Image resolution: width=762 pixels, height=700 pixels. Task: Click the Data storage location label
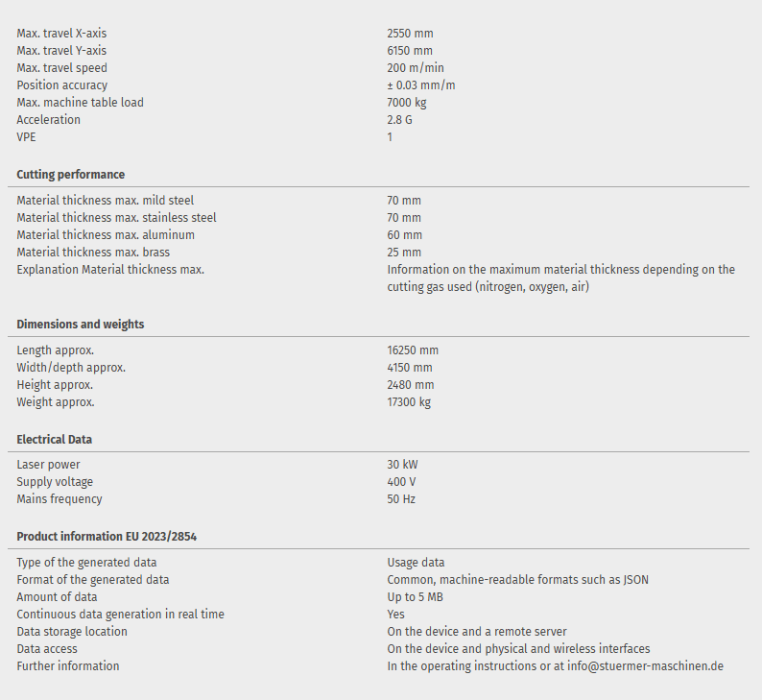coord(72,632)
